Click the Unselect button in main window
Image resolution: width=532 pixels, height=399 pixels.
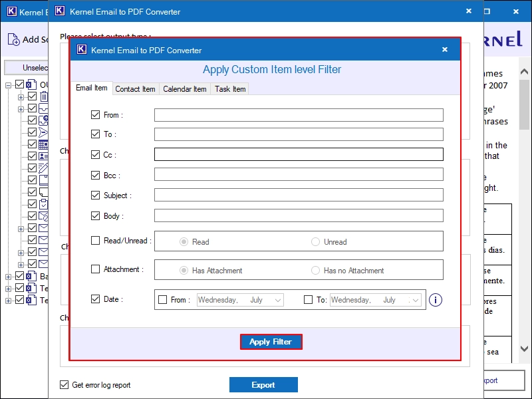pyautogui.click(x=26, y=68)
